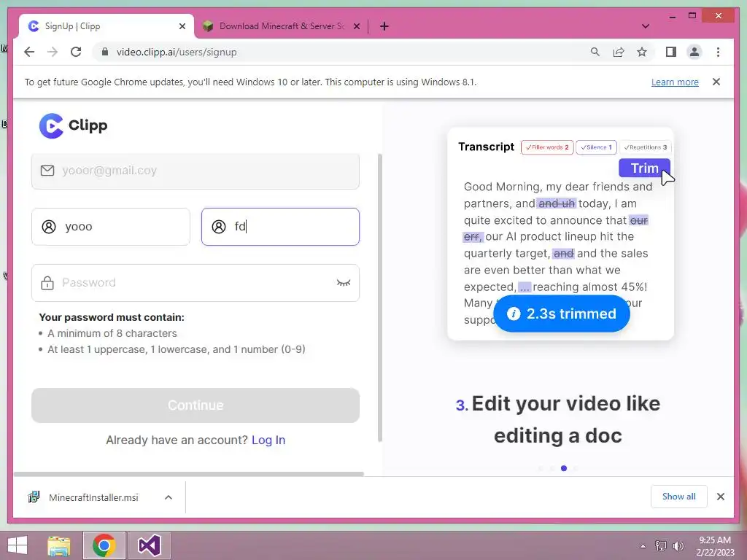The image size is (747, 560).
Task: Close the downloads bar
Action: pos(720,497)
